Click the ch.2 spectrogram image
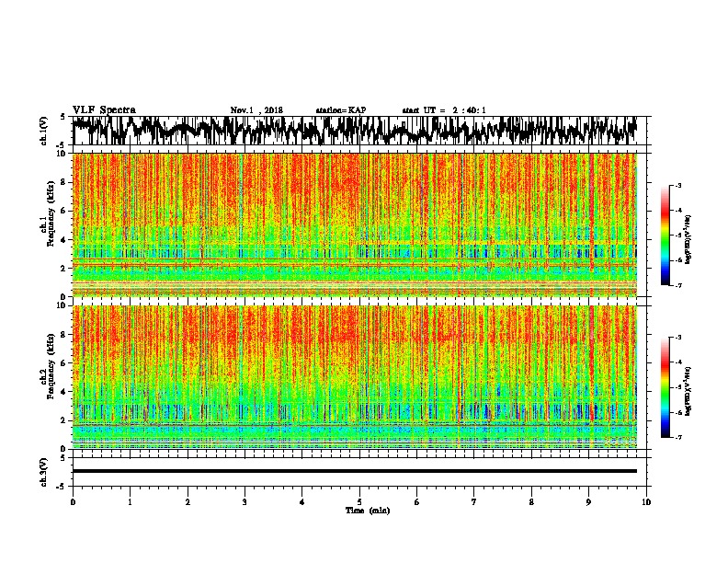 tap(354, 377)
